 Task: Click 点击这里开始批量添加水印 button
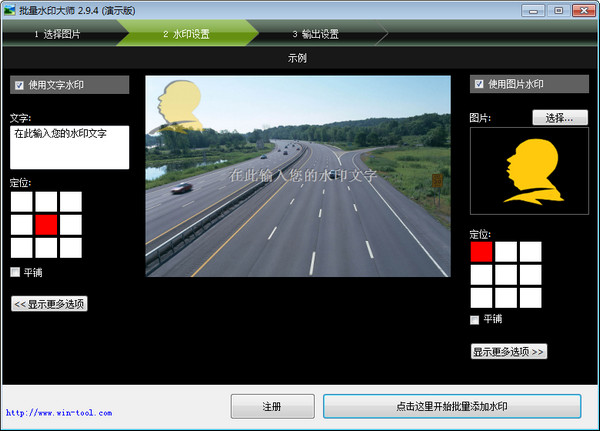coord(452,406)
